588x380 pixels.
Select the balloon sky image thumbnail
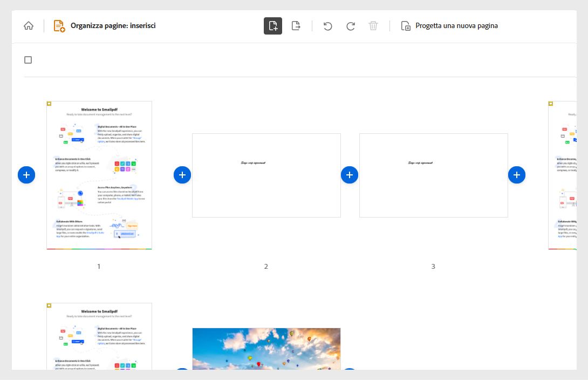[x=266, y=351]
